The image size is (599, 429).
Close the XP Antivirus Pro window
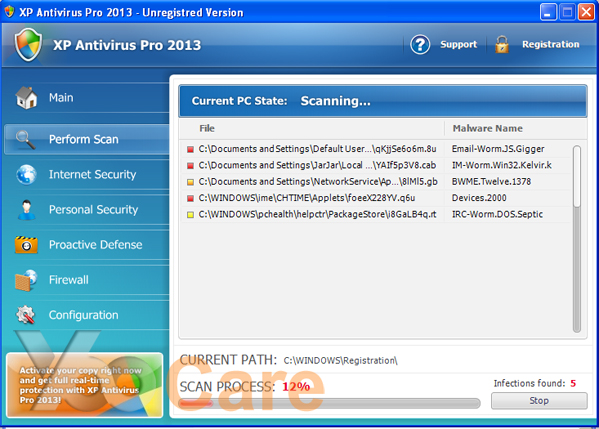[586, 12]
